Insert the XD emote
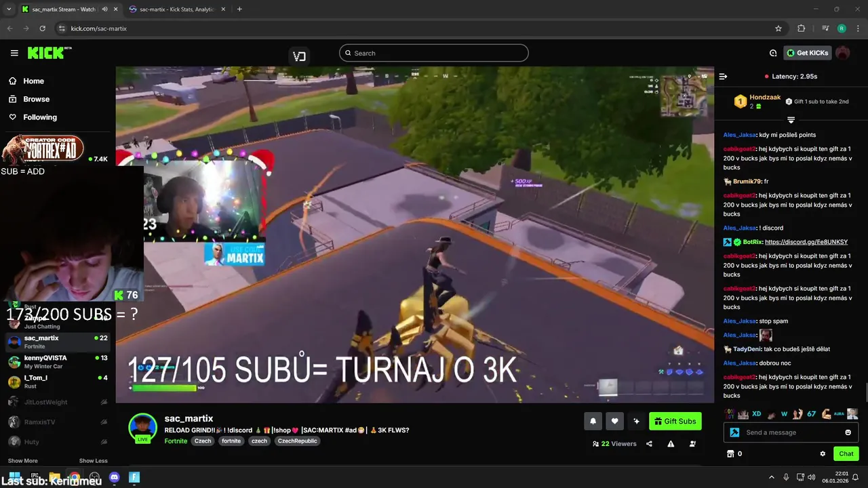This screenshot has width=868, height=488. pyautogui.click(x=757, y=413)
